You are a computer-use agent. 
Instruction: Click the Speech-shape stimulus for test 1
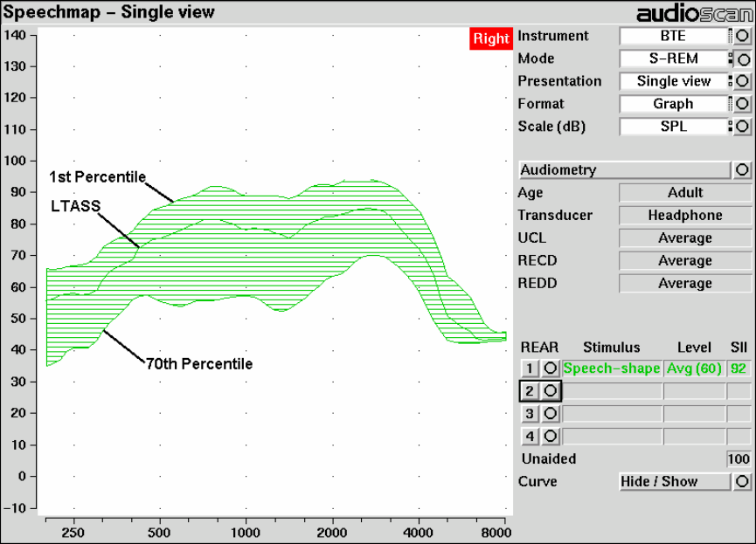point(612,368)
